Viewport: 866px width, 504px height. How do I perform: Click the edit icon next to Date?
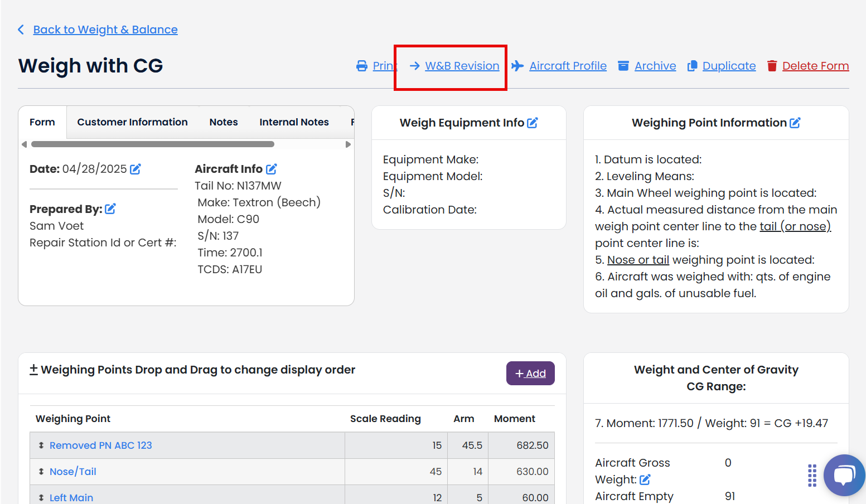click(136, 169)
